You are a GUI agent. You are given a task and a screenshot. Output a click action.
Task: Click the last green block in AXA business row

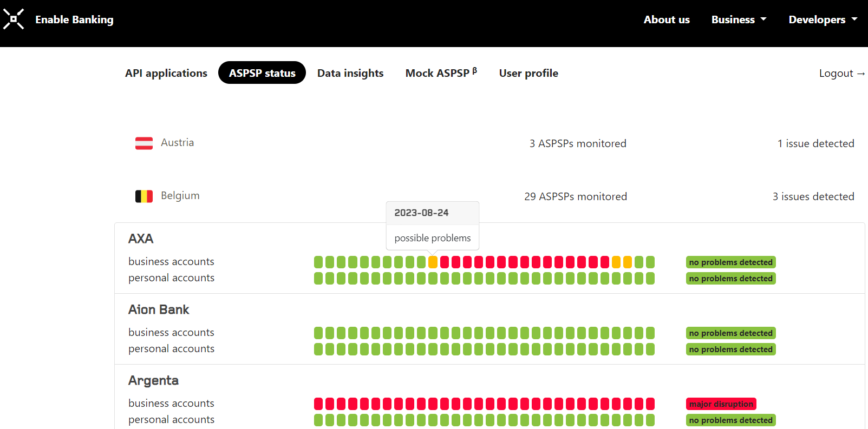[650, 262]
